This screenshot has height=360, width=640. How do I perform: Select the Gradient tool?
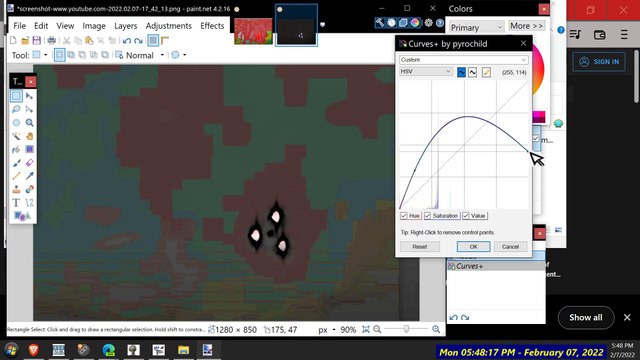coord(29,149)
